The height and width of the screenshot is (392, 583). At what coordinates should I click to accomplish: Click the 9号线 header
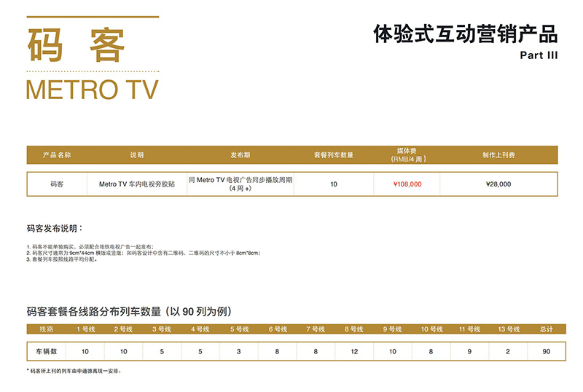392,329
